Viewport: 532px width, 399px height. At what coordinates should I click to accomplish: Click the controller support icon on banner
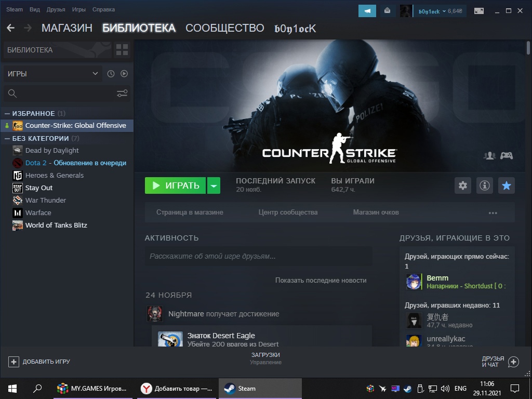coord(507,156)
